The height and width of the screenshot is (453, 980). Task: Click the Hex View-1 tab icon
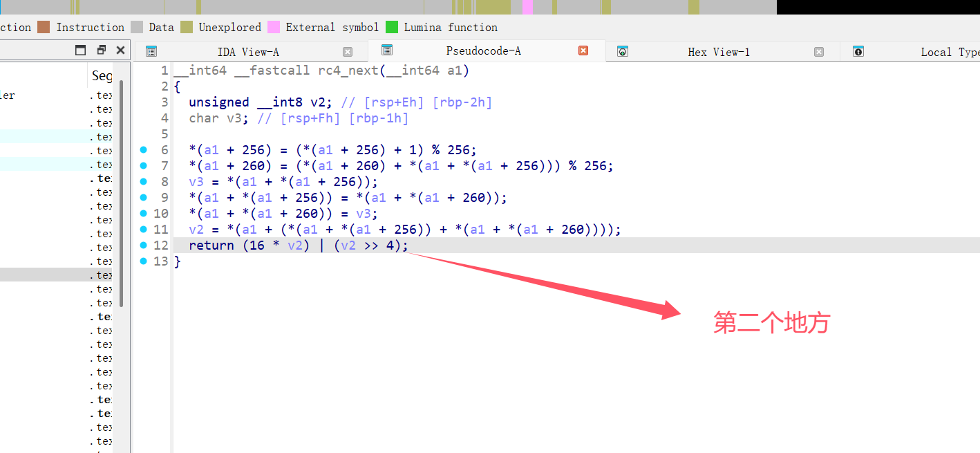tap(623, 51)
